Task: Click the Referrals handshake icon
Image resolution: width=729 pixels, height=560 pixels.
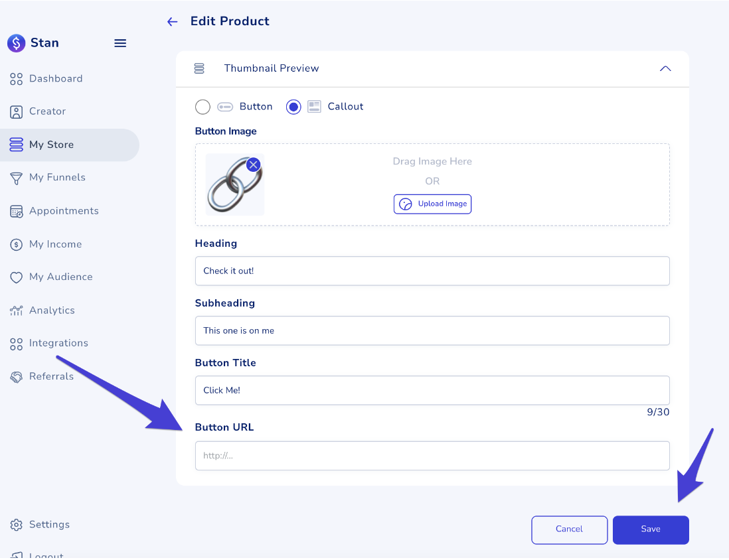Action: click(15, 376)
